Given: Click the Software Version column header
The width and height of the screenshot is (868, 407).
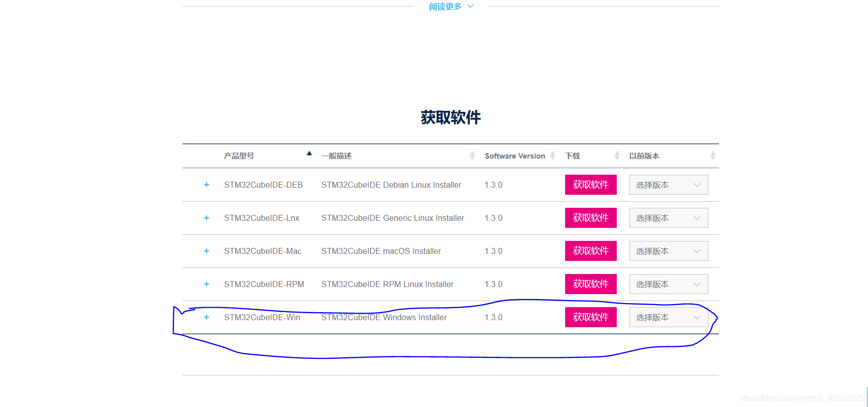Looking at the screenshot, I should [515, 156].
